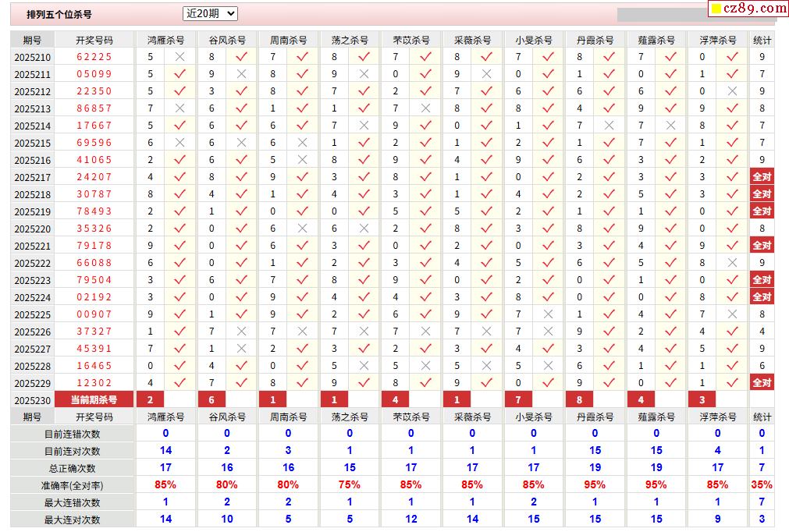
Task: Click winning number 12302 in row 2025229
Action: [x=94, y=383]
